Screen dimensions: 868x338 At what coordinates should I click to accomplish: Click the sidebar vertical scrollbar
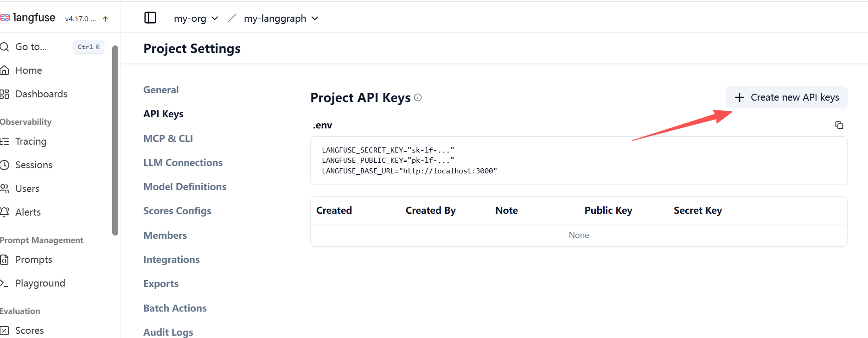tap(115, 140)
